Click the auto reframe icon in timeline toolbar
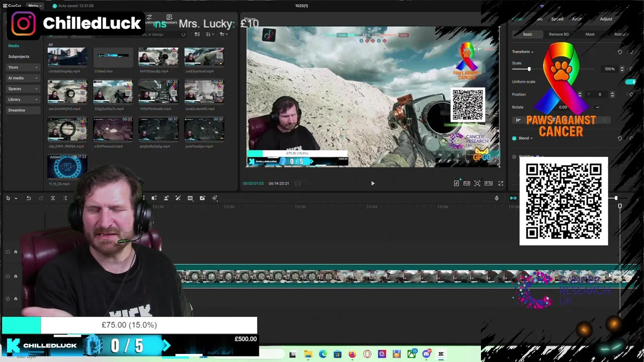 [x=154, y=198]
